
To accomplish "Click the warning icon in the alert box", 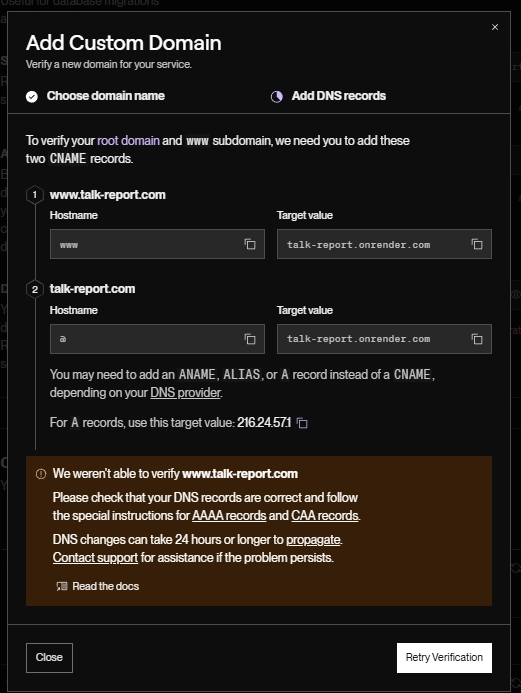I will [x=41, y=474].
